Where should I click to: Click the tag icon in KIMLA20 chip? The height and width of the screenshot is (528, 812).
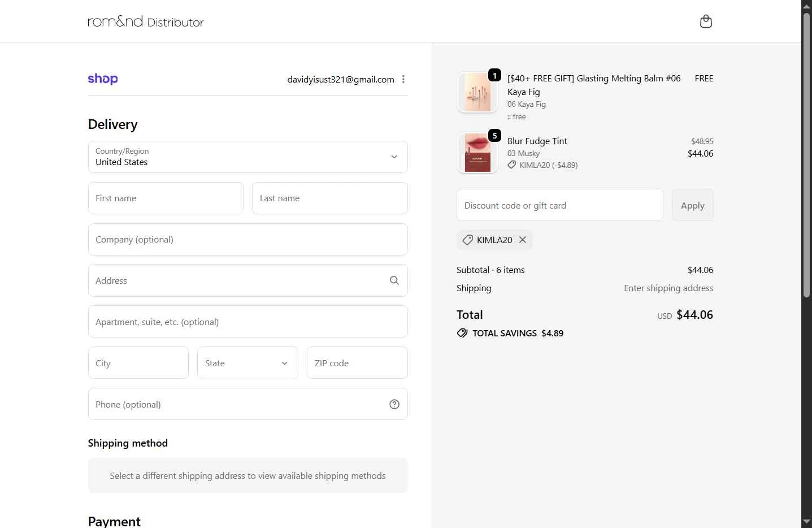coord(467,240)
